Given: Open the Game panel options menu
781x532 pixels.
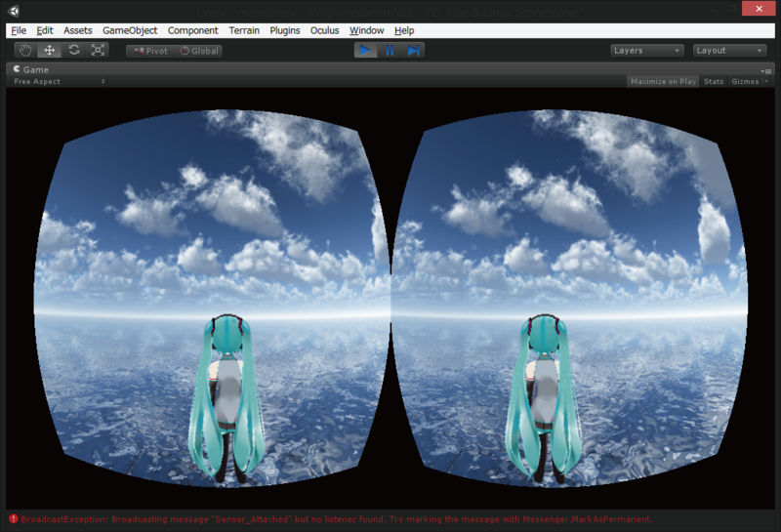Looking at the screenshot, I should 766,70.
